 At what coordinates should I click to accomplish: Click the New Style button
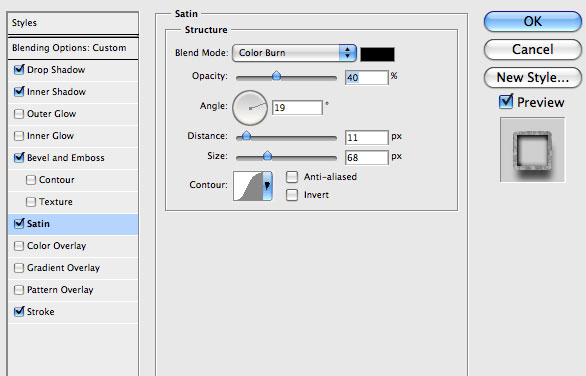pos(533,77)
